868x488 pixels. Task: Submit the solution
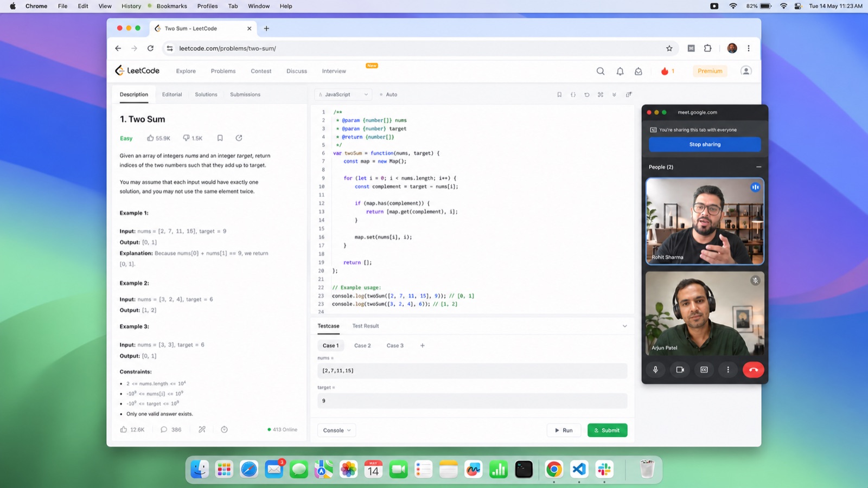607,431
